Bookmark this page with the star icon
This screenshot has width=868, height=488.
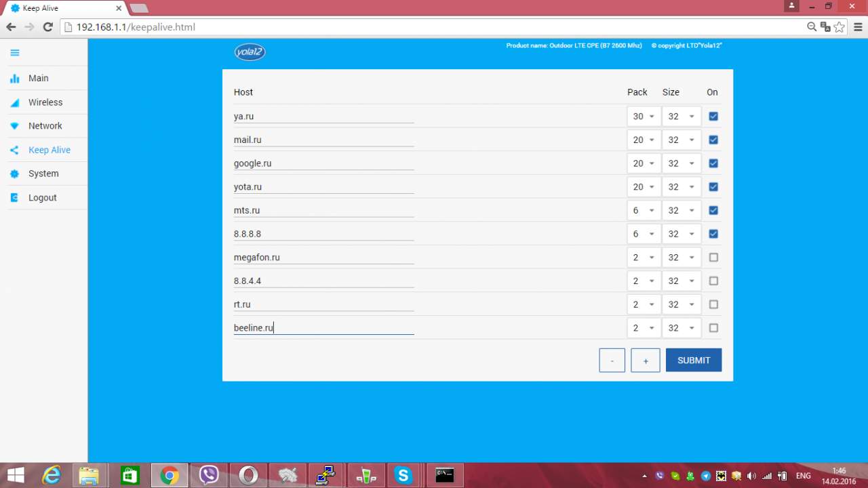pyautogui.click(x=840, y=27)
